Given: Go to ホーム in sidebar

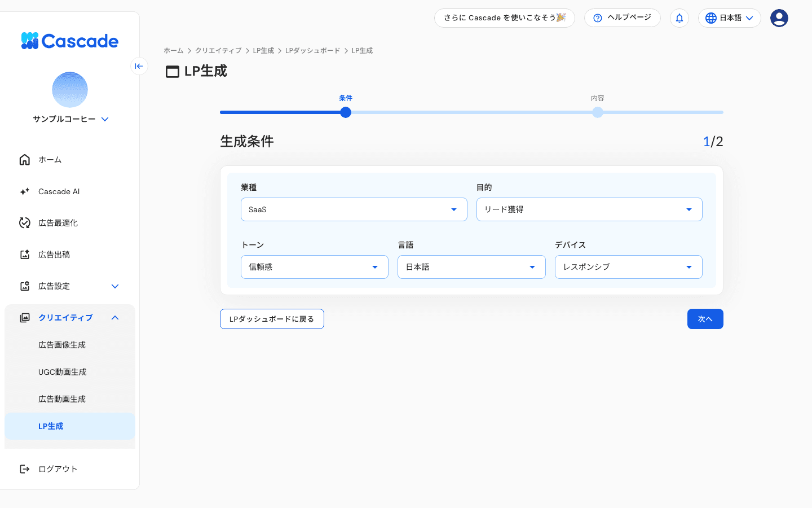Looking at the screenshot, I should (70, 160).
